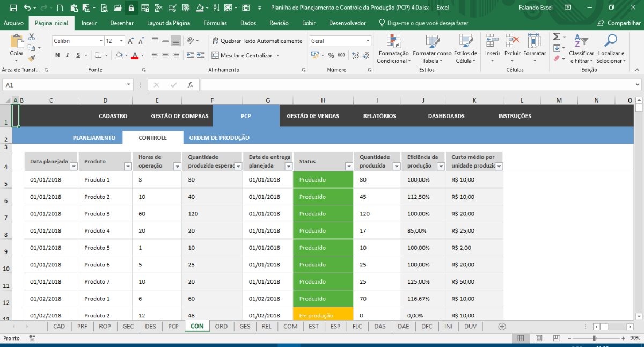
Task: Increase the cell indent
Action: pos(202,55)
